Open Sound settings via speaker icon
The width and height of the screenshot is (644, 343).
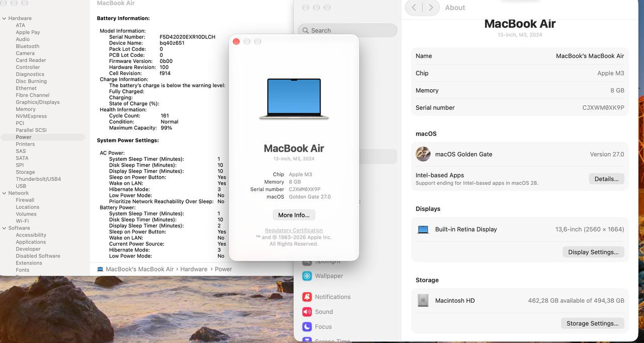pyautogui.click(x=307, y=312)
